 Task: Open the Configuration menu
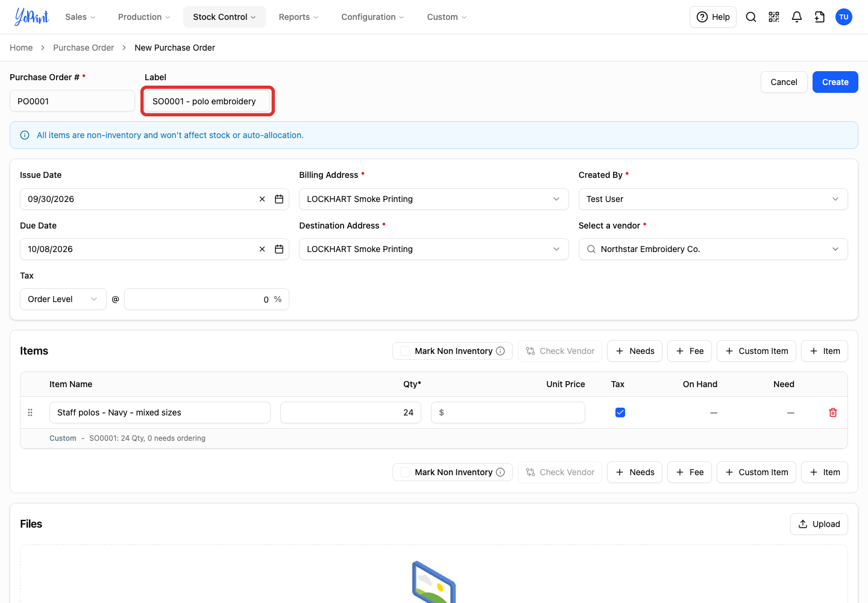(373, 17)
